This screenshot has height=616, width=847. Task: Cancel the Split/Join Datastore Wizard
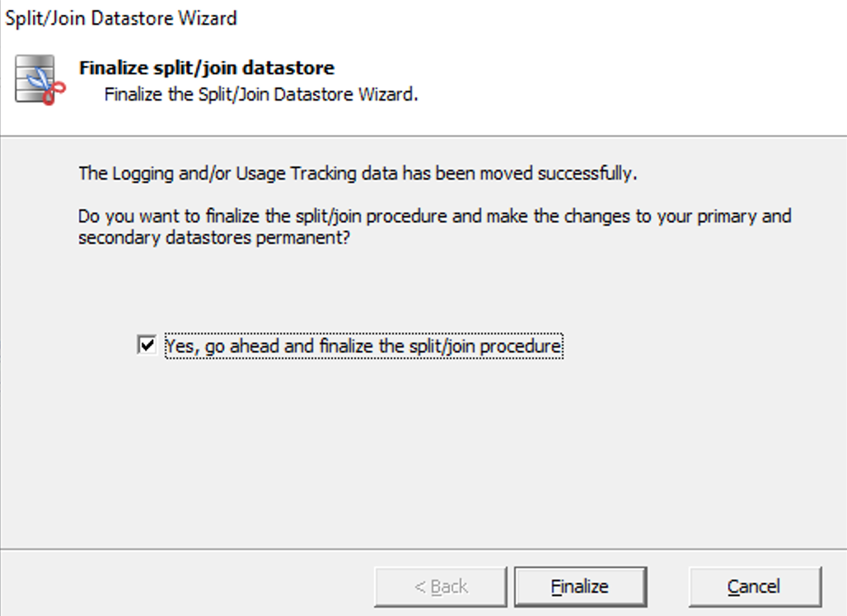pos(755,586)
